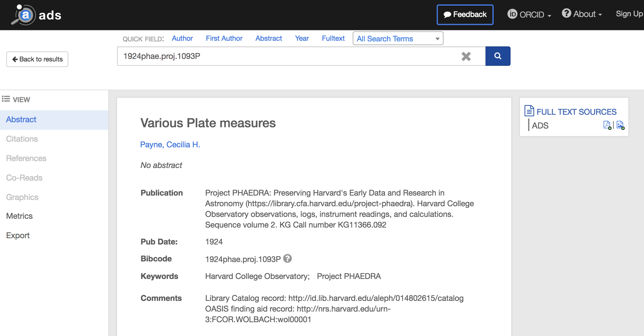Click the Bibcode field label
Viewport: 644px width, 336px height.
pos(156,259)
